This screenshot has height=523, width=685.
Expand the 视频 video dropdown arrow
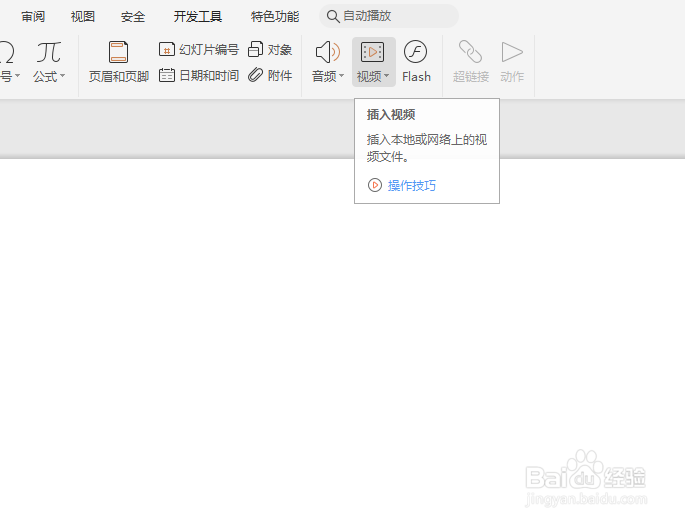[x=387, y=76]
